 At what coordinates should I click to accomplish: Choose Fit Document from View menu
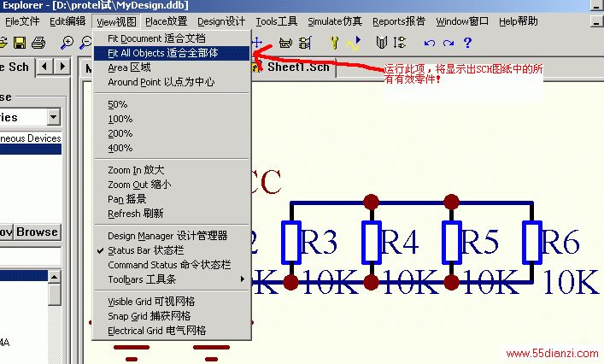172,38
